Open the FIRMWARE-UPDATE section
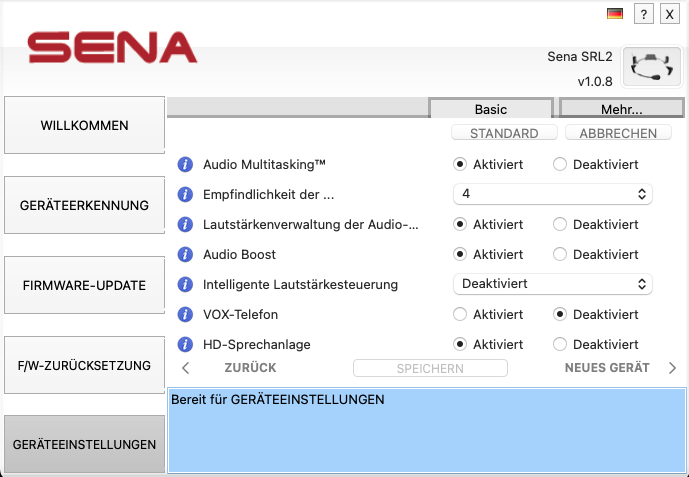689x477 pixels. click(x=85, y=285)
